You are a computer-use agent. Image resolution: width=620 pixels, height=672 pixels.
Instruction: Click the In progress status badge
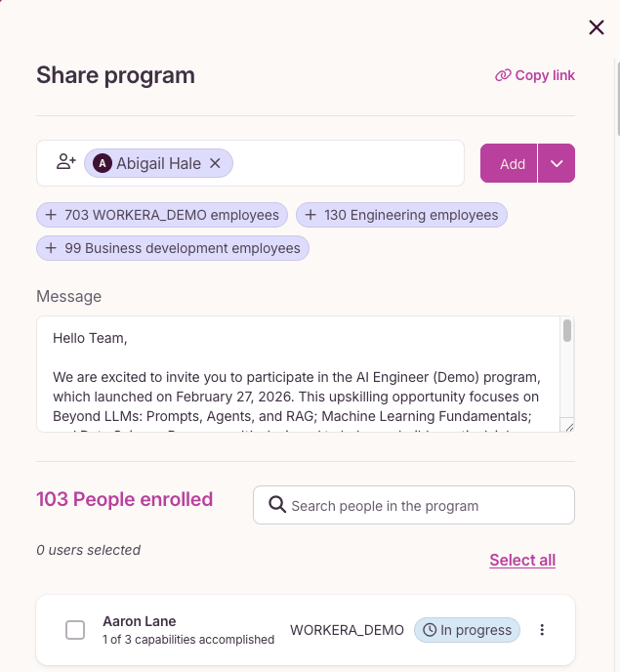point(467,630)
